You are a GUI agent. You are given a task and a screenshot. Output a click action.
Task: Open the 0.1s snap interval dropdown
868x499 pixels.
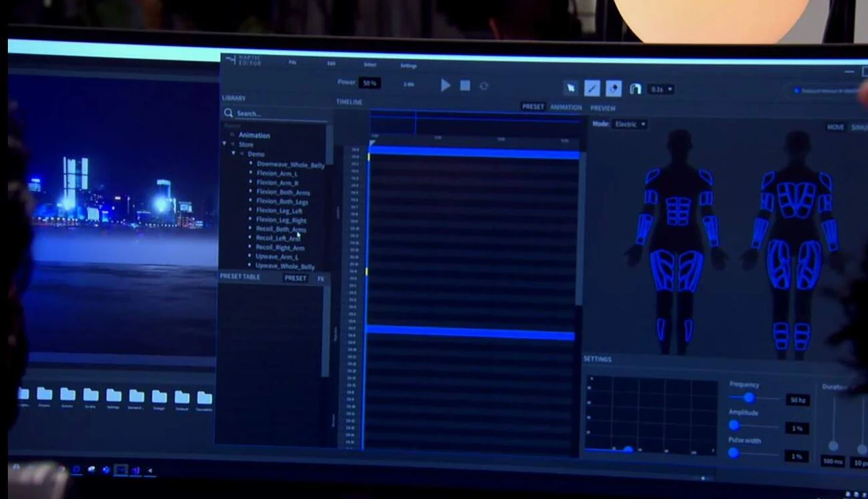click(661, 89)
